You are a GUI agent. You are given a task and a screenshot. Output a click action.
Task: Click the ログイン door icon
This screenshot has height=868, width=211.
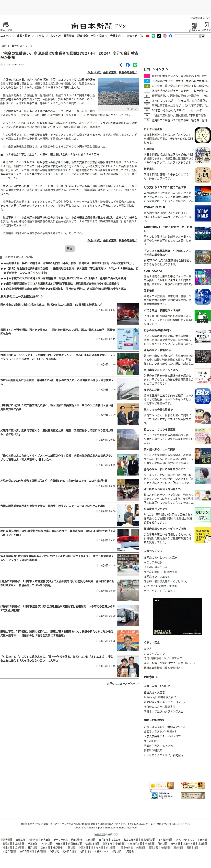[x=206, y=25]
